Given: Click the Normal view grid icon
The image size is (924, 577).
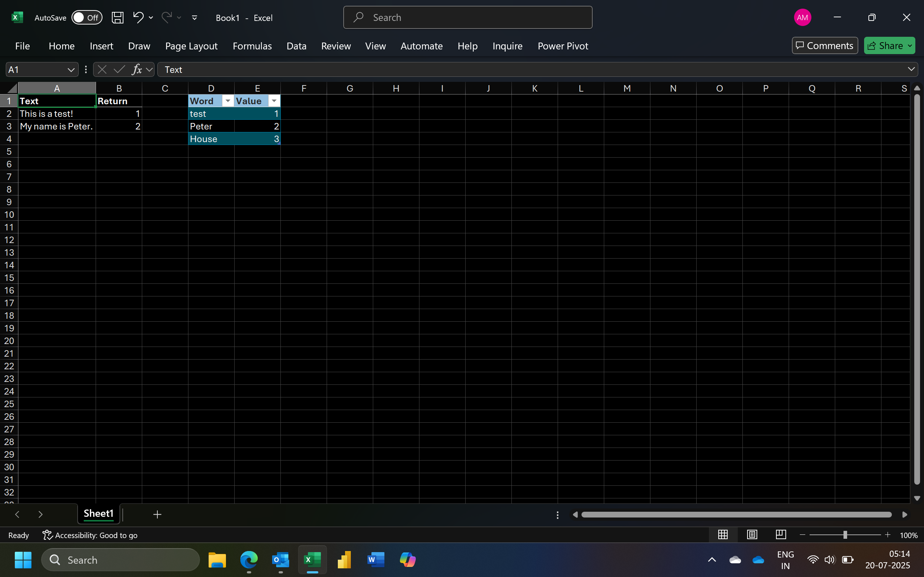Looking at the screenshot, I should click(723, 535).
